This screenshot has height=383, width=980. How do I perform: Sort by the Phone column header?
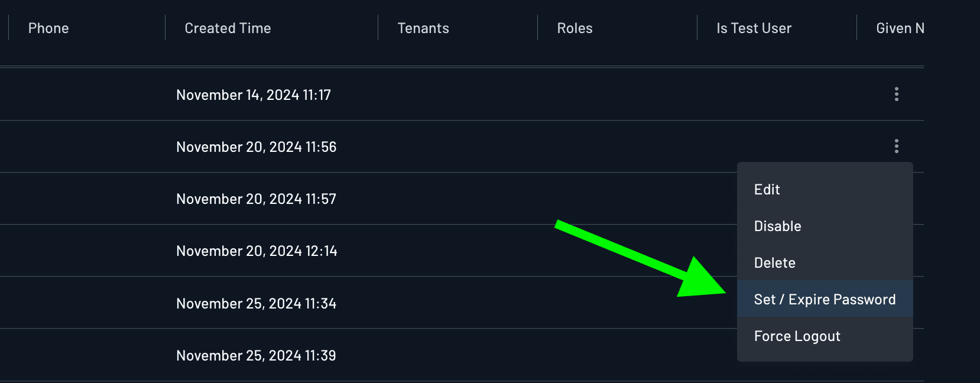tap(48, 28)
